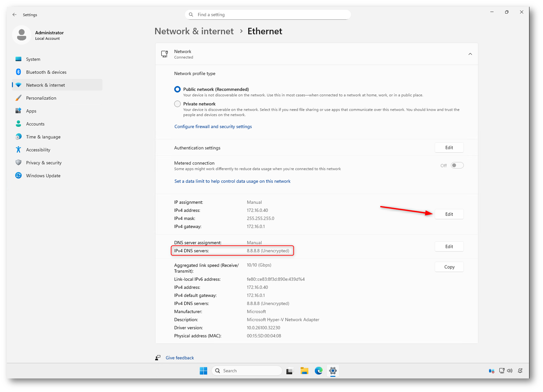Navigate to Accounts in sidebar
This screenshot has width=543, height=392.
pyautogui.click(x=35, y=124)
